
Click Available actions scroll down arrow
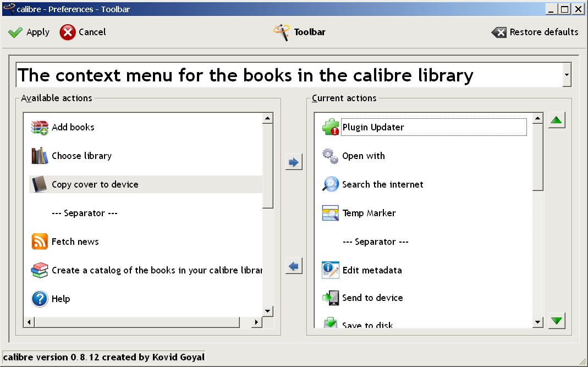[x=267, y=311]
